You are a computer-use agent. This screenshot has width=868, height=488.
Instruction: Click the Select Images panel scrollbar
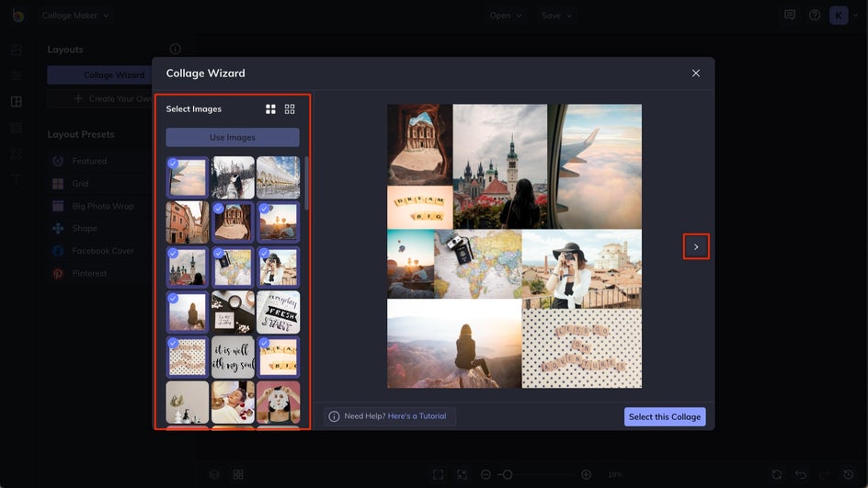tap(306, 183)
